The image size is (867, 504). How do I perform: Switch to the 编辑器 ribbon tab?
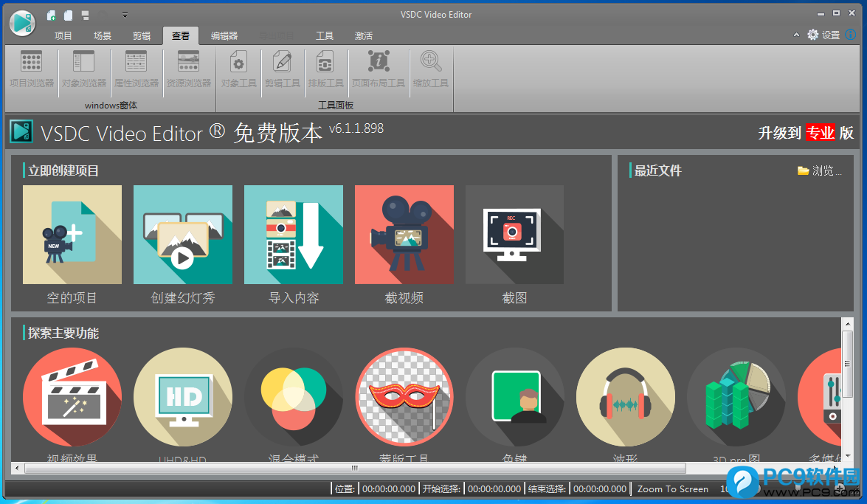(224, 36)
